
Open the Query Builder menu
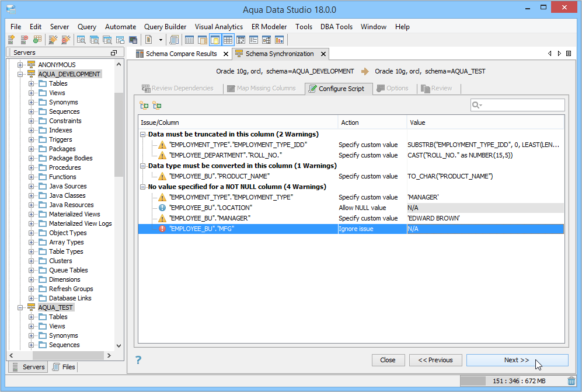pos(165,27)
